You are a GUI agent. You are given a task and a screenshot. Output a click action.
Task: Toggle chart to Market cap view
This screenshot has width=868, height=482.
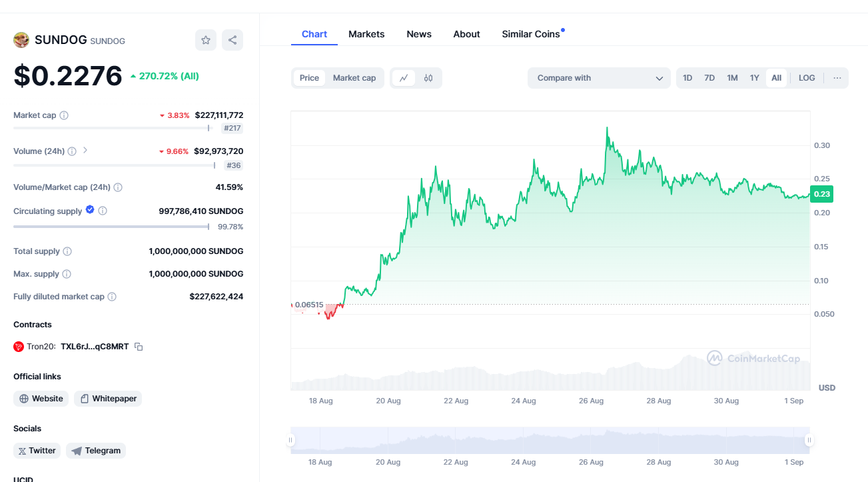354,78
